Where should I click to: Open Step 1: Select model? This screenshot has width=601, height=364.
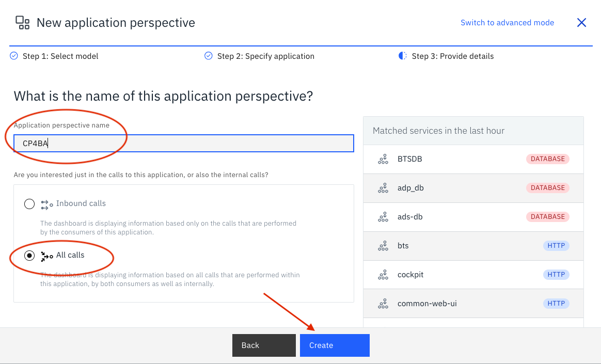point(60,56)
